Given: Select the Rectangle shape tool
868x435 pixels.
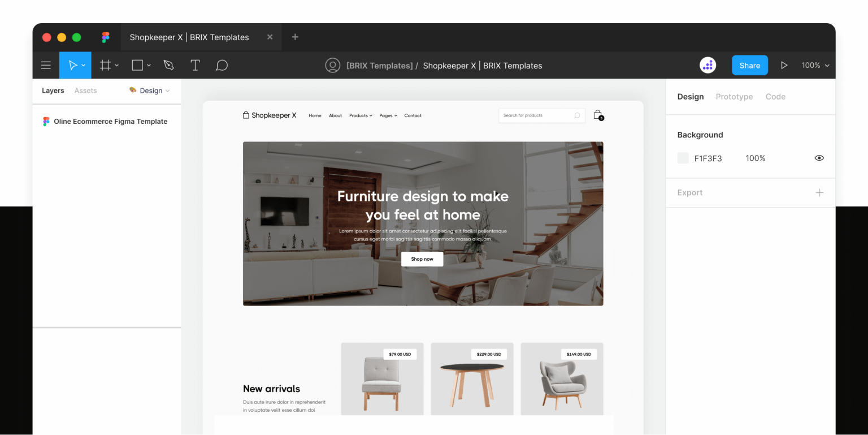Looking at the screenshot, I should [x=137, y=65].
